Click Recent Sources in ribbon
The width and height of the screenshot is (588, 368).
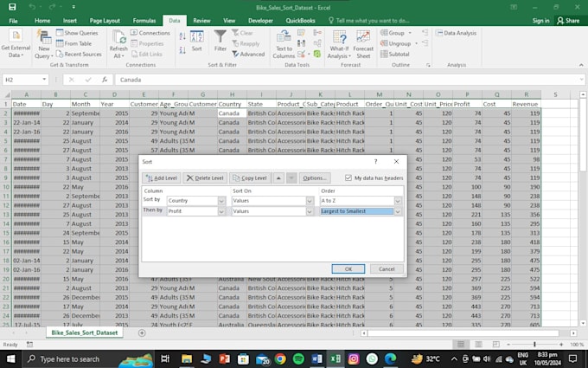click(x=79, y=54)
